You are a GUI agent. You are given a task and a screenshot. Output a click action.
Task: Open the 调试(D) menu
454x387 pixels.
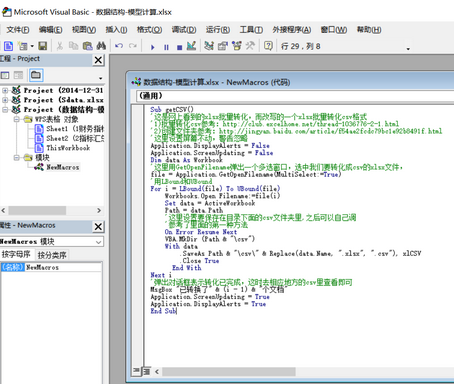[x=184, y=30]
